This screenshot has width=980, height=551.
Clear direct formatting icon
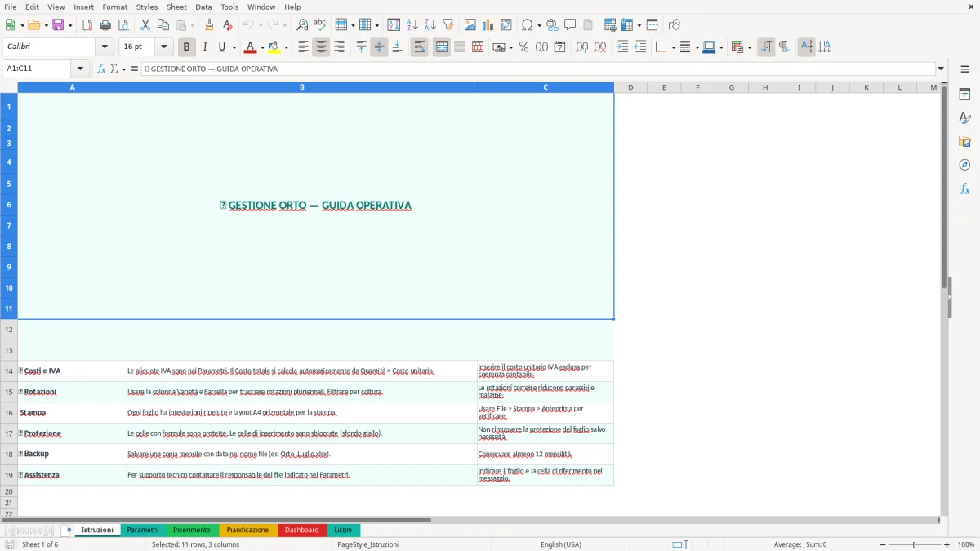(x=227, y=25)
